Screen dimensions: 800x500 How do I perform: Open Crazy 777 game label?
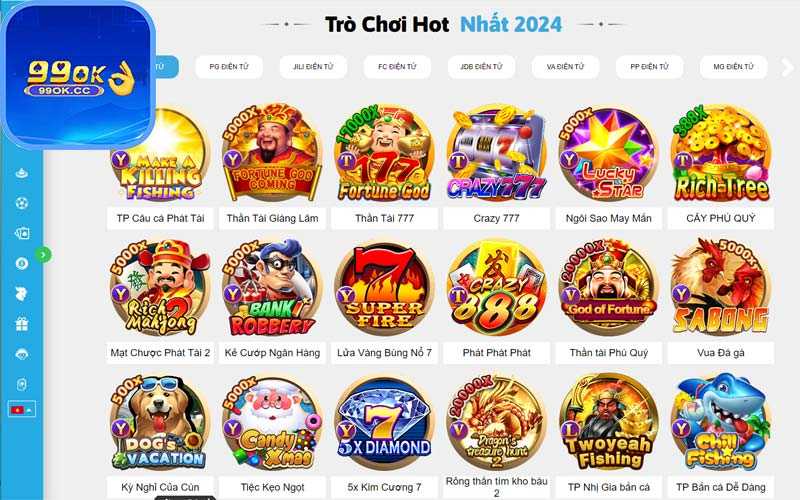tap(496, 218)
